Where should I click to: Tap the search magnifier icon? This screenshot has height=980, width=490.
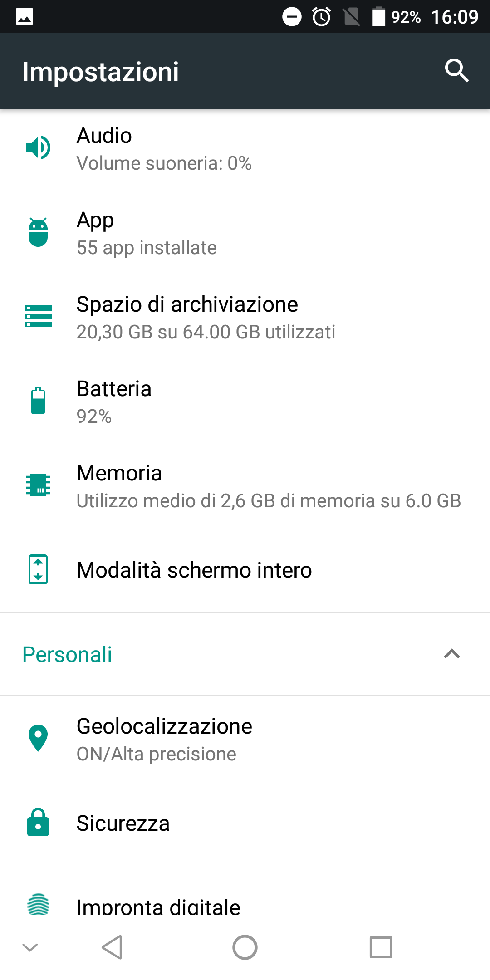[x=456, y=71]
